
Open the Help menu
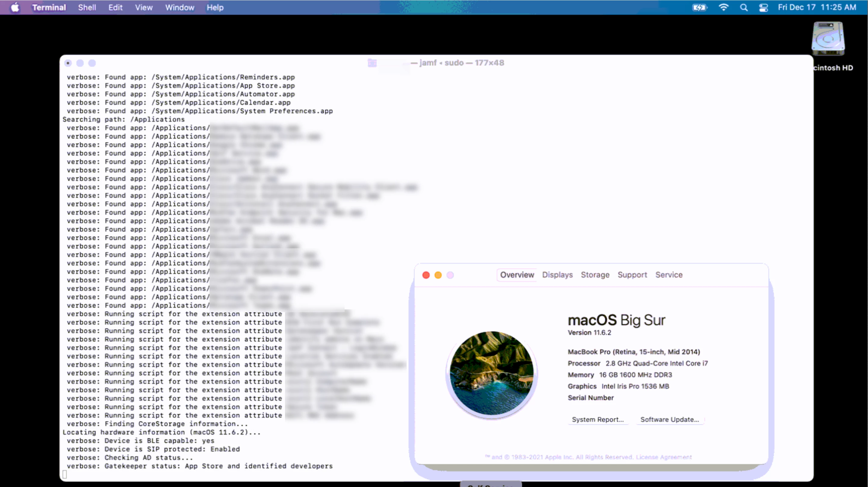pyautogui.click(x=215, y=8)
